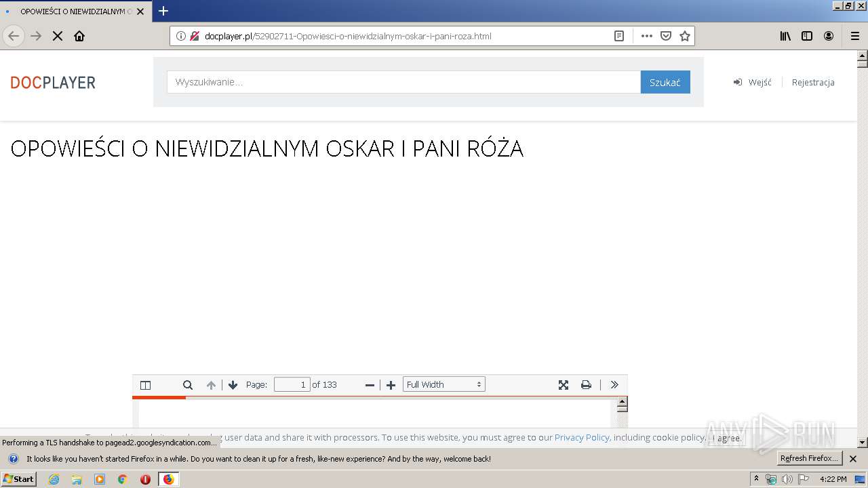Go to next PDF page

pyautogui.click(x=233, y=385)
